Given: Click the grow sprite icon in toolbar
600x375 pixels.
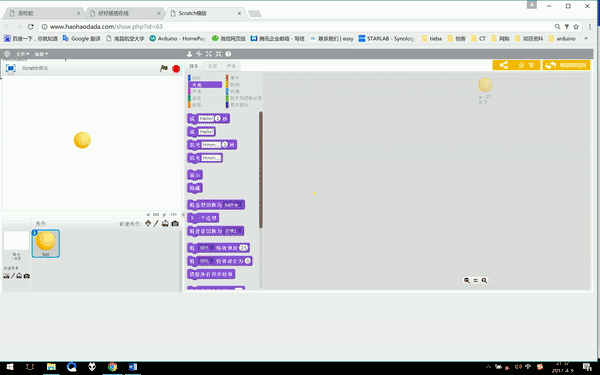Looking at the screenshot, I should (x=209, y=54).
